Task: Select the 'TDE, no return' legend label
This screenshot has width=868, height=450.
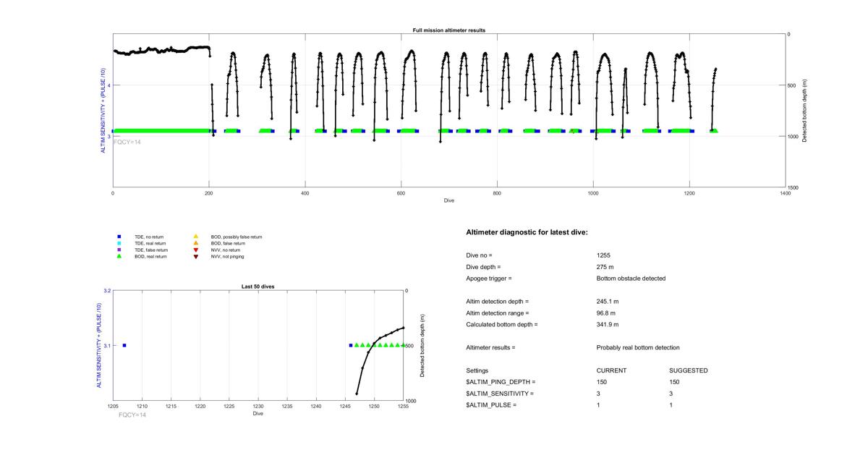Action: click(149, 237)
